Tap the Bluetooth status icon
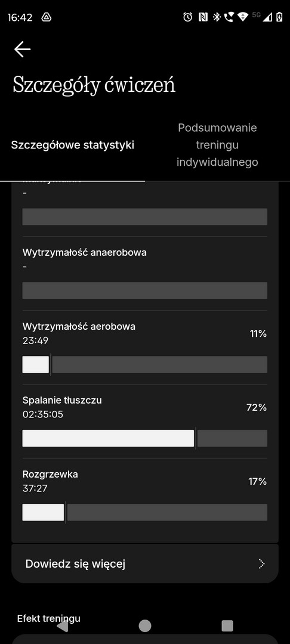 (x=217, y=17)
